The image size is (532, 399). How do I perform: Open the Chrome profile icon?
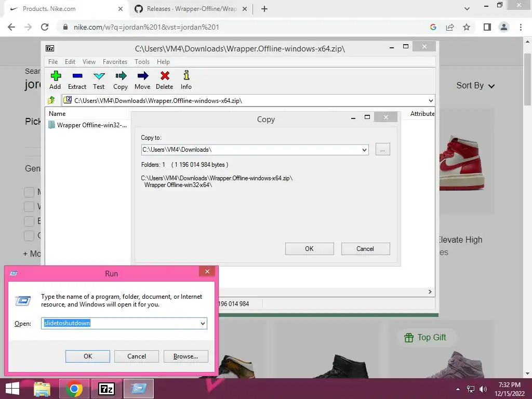click(504, 27)
